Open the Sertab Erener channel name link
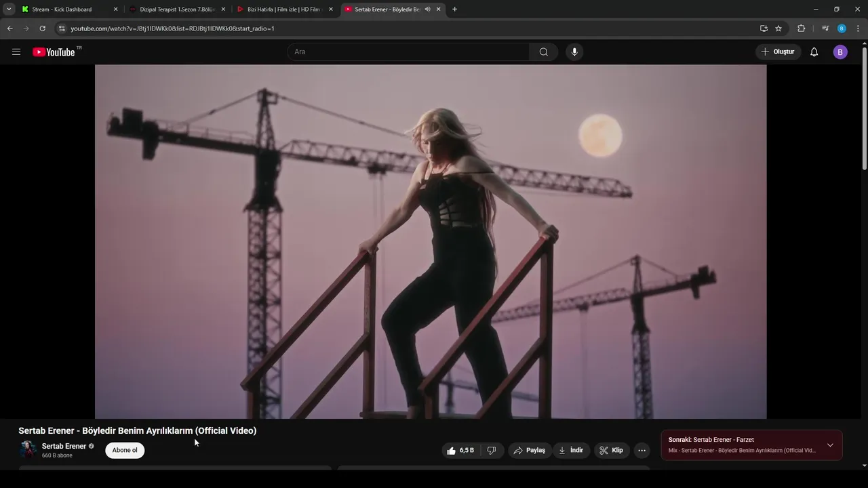Viewport: 868px width, 488px height. click(x=64, y=446)
